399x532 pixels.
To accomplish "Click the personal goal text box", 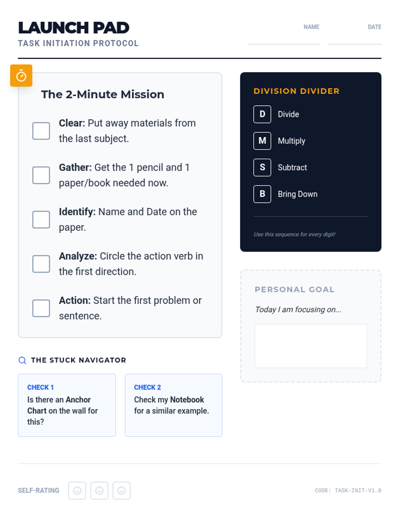I will [x=311, y=346].
